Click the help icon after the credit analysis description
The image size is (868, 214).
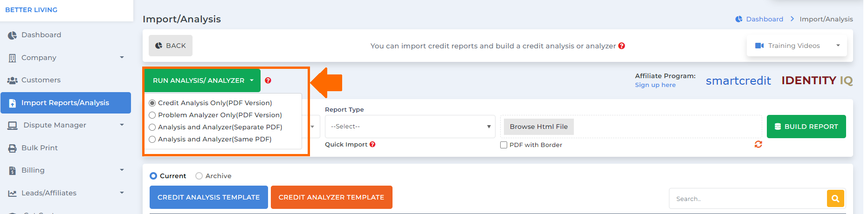click(621, 46)
